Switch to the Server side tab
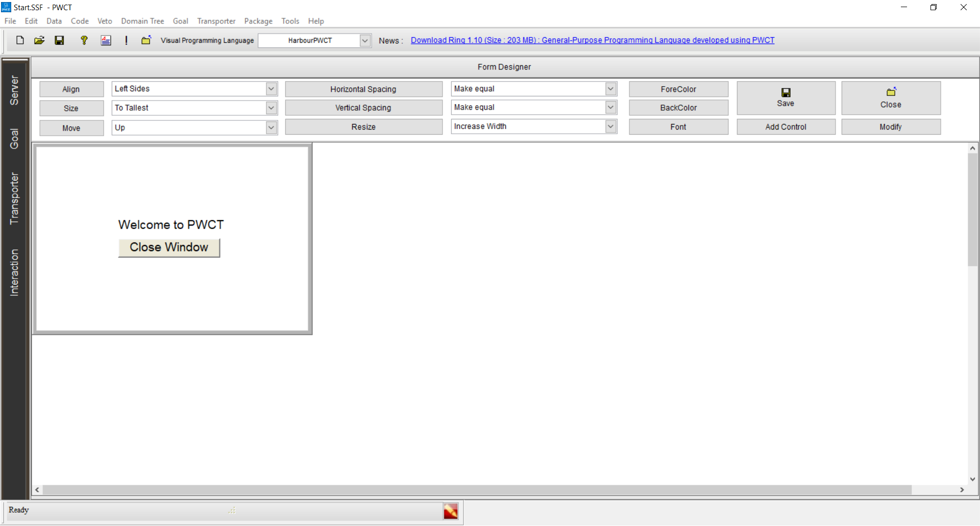The image size is (980, 526). click(14, 90)
